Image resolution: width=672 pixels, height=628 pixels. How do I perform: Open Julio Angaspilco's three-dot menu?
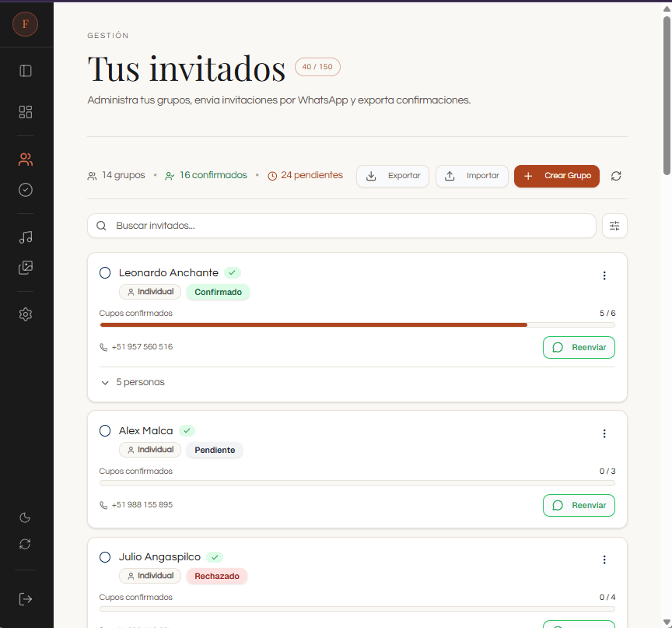604,560
